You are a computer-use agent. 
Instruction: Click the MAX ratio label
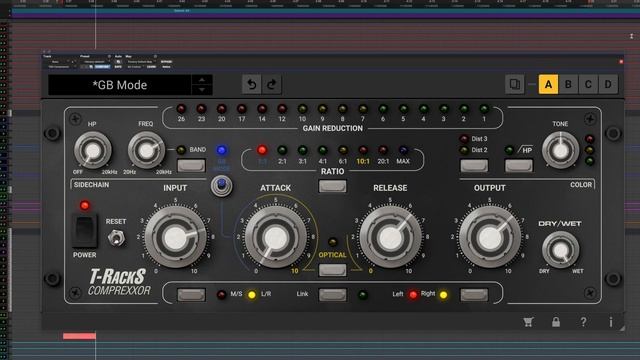(x=403, y=161)
